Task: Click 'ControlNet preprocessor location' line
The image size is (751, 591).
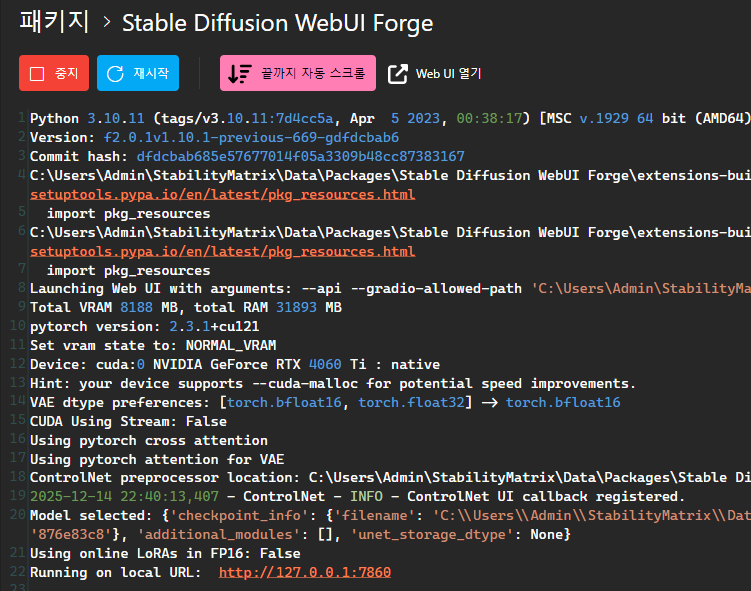Action: click(x=390, y=477)
